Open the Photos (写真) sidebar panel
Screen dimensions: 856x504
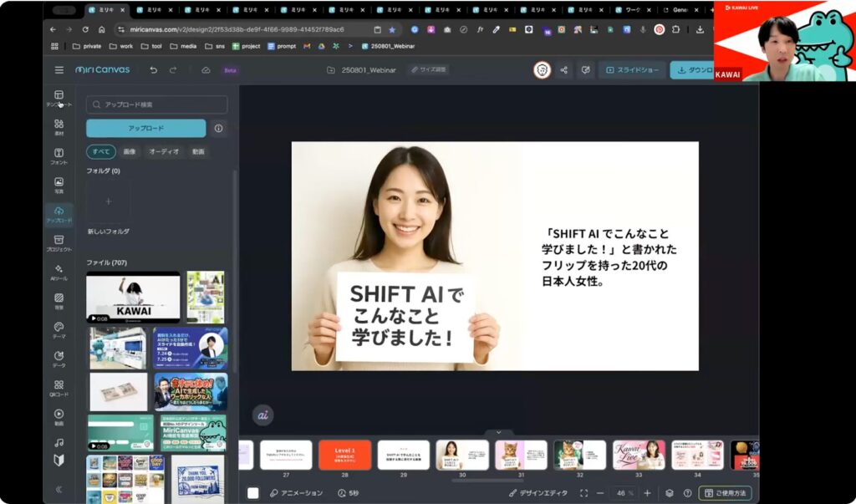(x=59, y=185)
